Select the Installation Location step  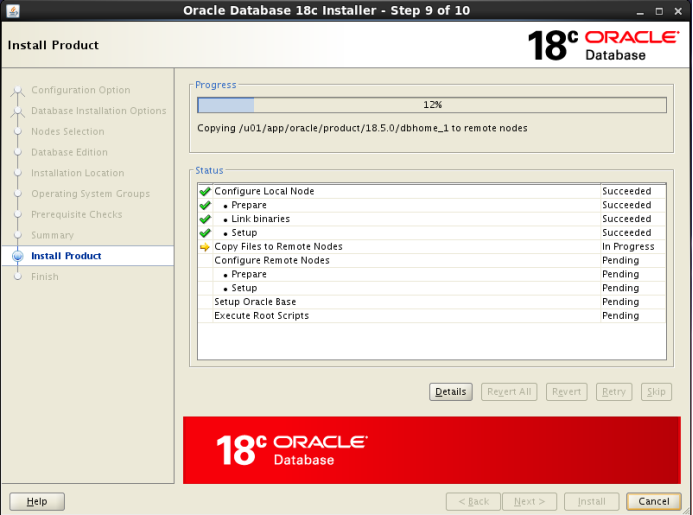pyautogui.click(x=78, y=173)
